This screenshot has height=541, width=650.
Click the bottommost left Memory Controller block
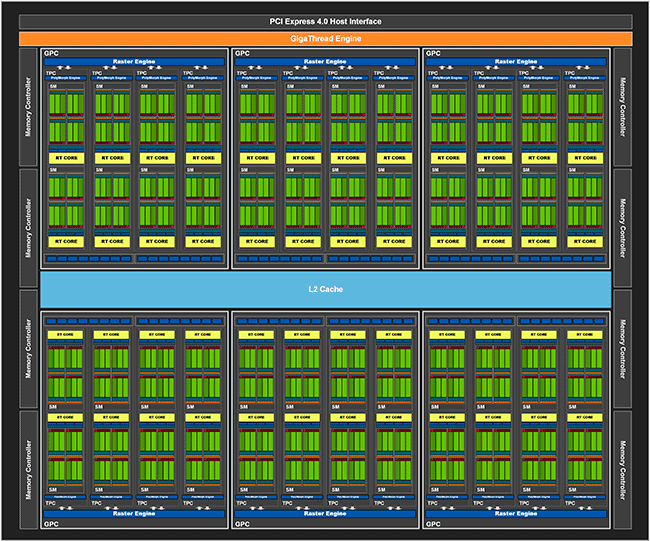click(28, 468)
